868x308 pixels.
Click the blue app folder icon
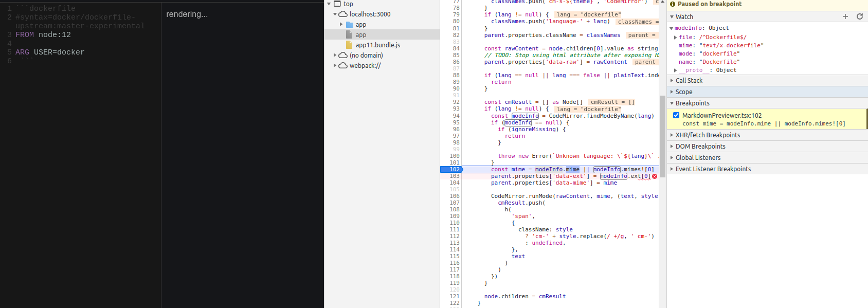pos(350,25)
